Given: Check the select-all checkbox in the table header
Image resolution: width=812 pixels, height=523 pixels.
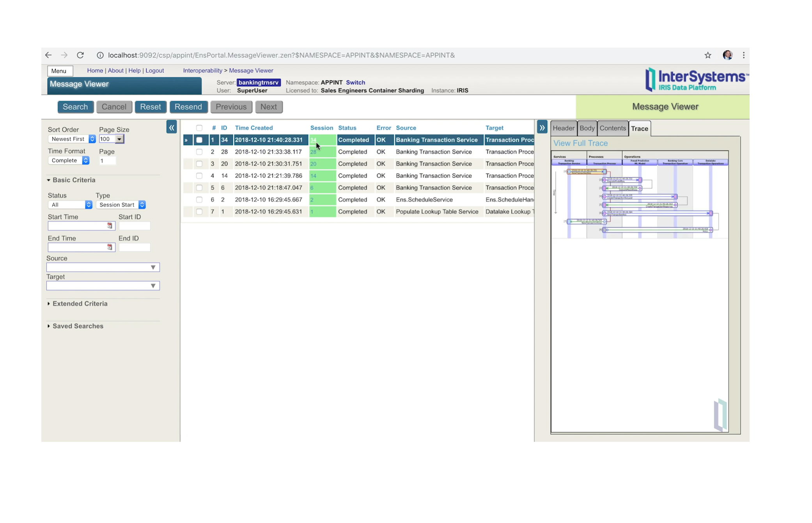Looking at the screenshot, I should (199, 128).
